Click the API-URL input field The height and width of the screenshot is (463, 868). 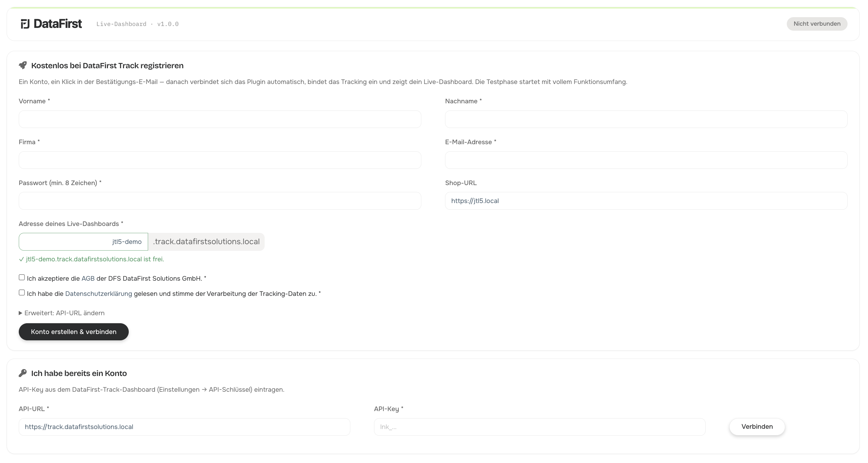(x=184, y=427)
